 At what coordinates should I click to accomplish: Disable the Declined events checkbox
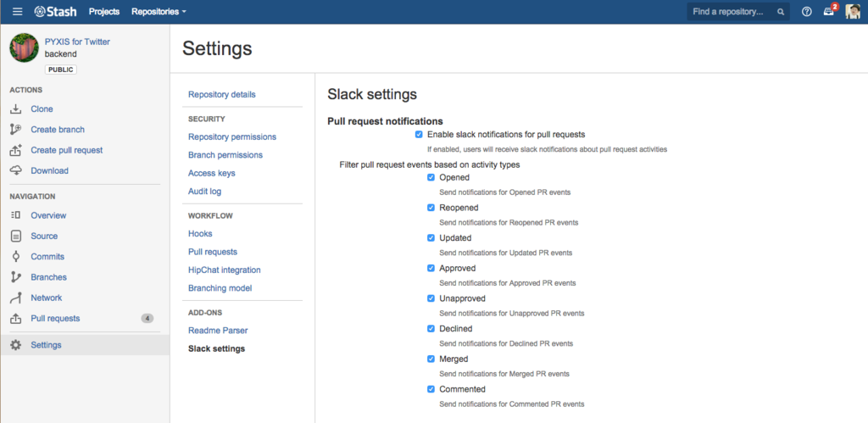pyautogui.click(x=431, y=329)
